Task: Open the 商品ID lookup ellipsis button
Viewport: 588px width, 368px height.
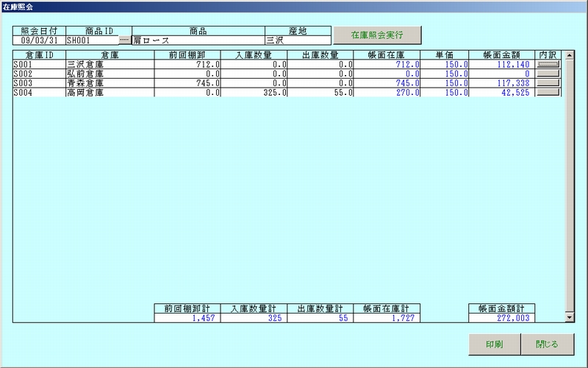Action: click(124, 40)
